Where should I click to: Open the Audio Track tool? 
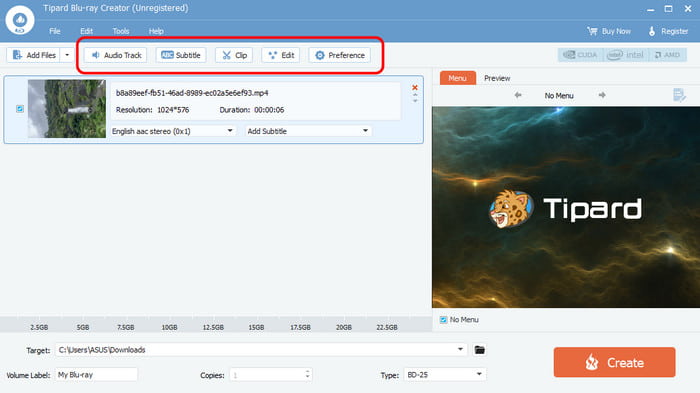[116, 55]
